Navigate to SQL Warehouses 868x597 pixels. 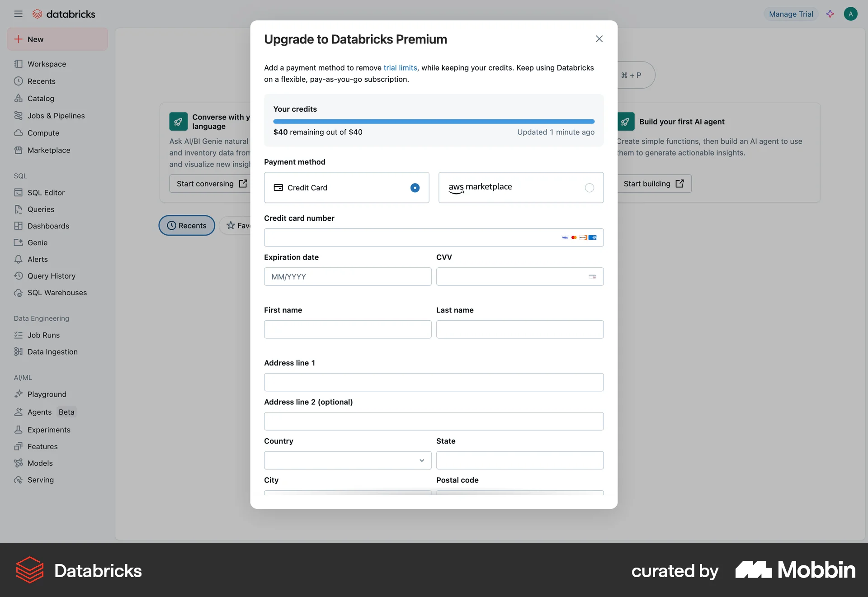point(57,293)
